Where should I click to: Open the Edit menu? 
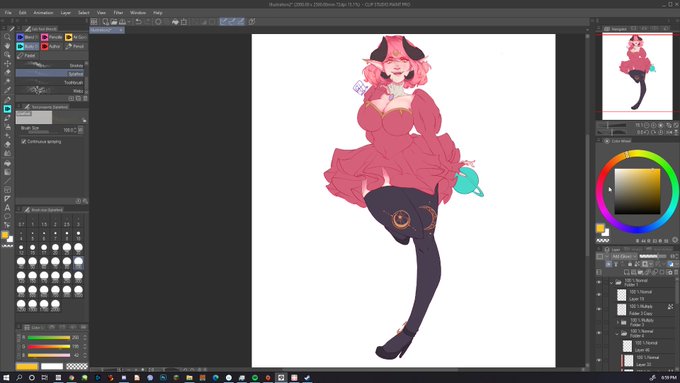click(23, 13)
